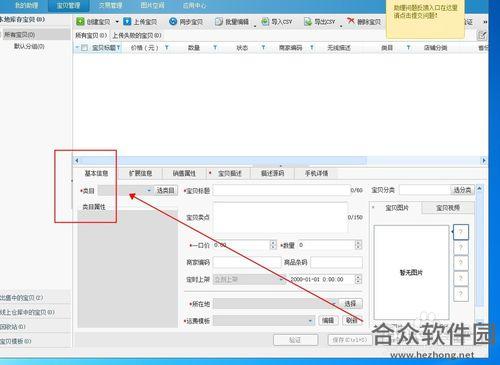This screenshot has height=365, width=500.
Task: Open the 运费模板 dropdown
Action: pyautogui.click(x=264, y=321)
